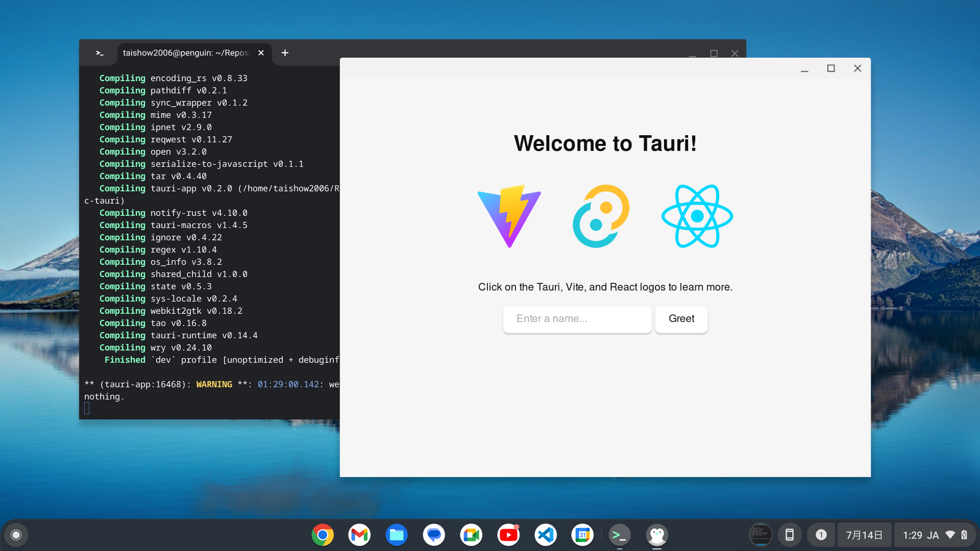
Task: Open YouTube from the shelf
Action: pos(508,535)
